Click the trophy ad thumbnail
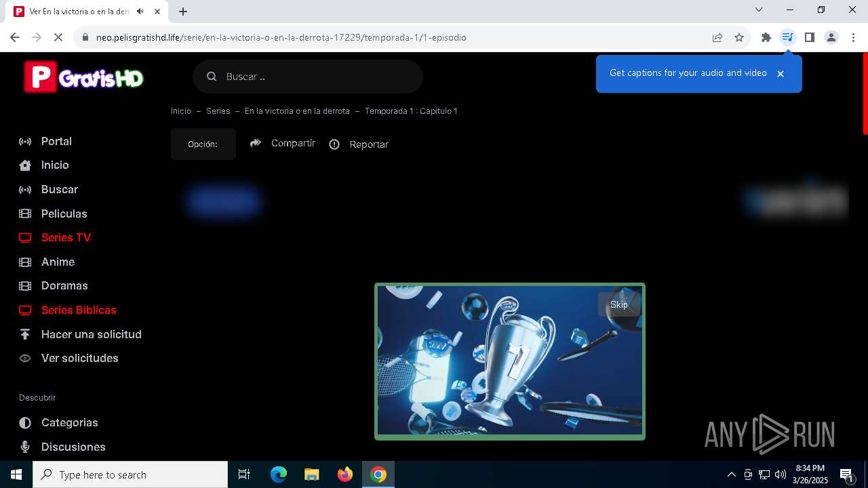This screenshot has height=488, width=868. [510, 362]
